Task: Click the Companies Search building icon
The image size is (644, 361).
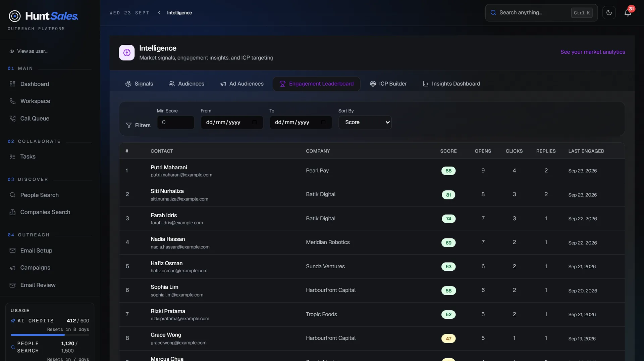Action: [12, 212]
